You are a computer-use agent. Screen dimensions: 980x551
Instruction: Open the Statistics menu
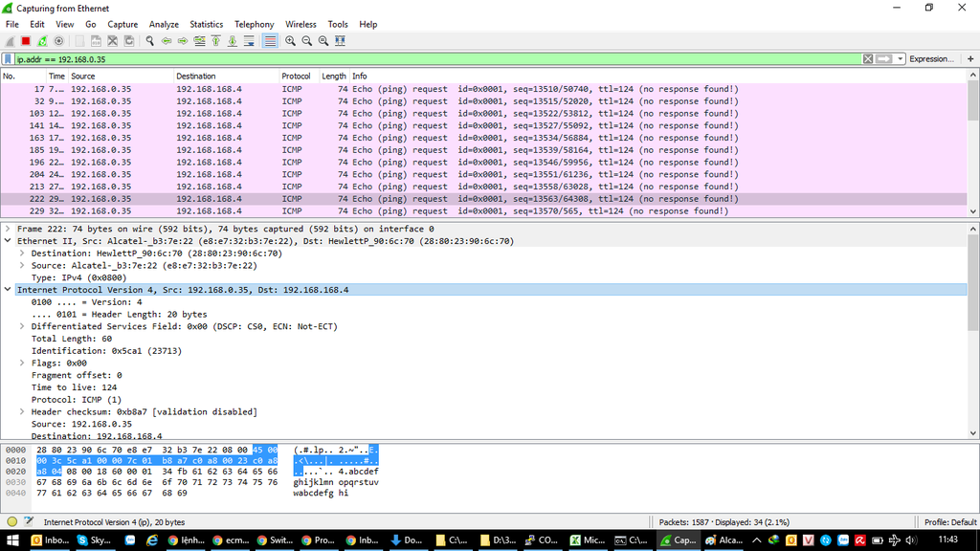(206, 24)
